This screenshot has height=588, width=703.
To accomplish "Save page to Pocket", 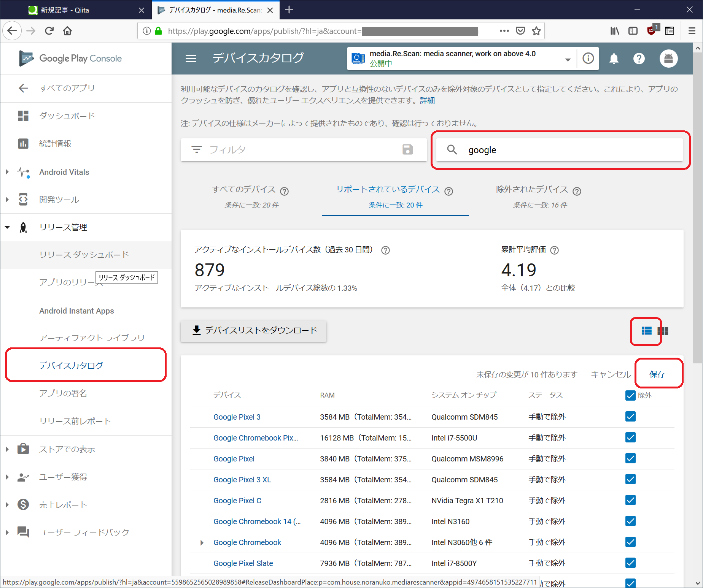I will pyautogui.click(x=520, y=31).
